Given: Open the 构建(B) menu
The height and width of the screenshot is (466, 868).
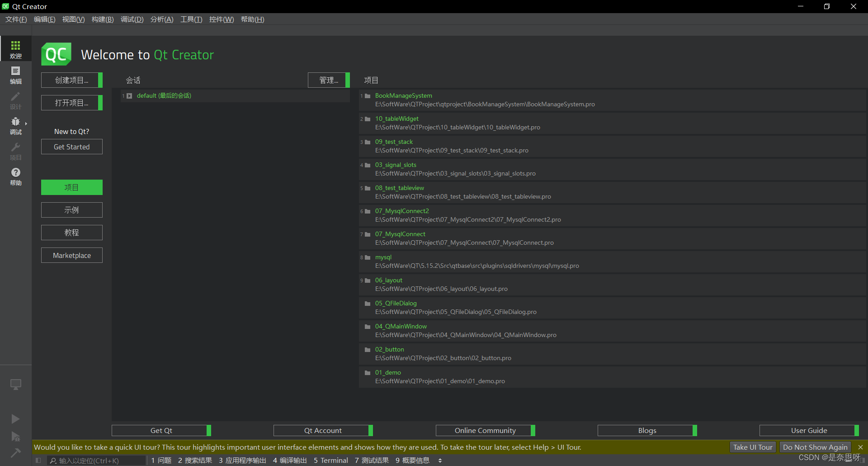Looking at the screenshot, I should [x=103, y=19].
